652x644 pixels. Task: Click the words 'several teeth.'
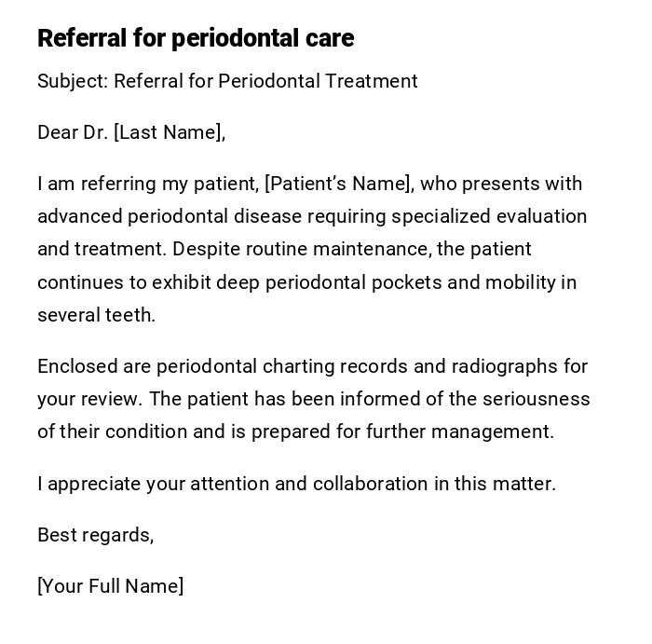click(x=96, y=315)
